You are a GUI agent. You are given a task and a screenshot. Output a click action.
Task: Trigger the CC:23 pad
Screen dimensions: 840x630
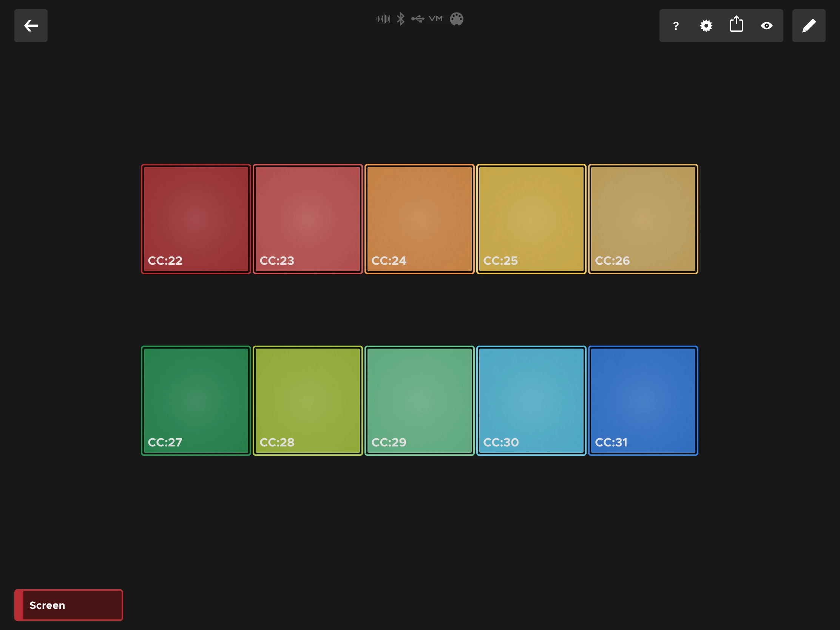pos(307,219)
